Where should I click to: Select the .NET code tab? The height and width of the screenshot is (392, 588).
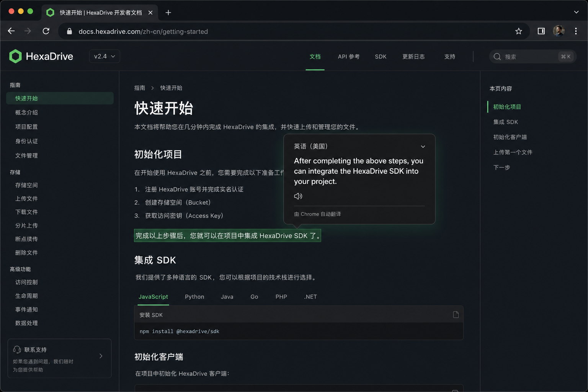pos(310,297)
